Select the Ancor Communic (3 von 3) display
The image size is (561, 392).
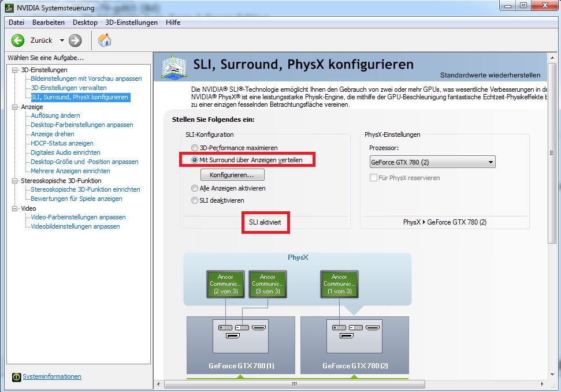click(x=268, y=284)
